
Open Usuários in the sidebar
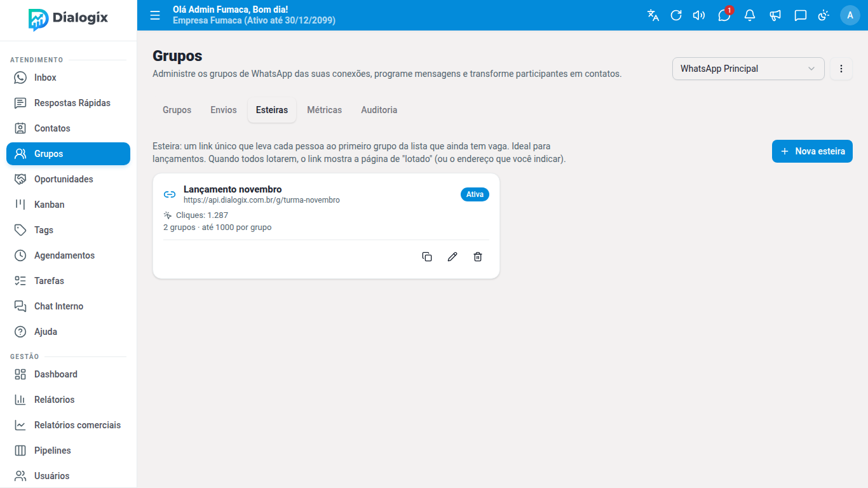tap(69, 476)
